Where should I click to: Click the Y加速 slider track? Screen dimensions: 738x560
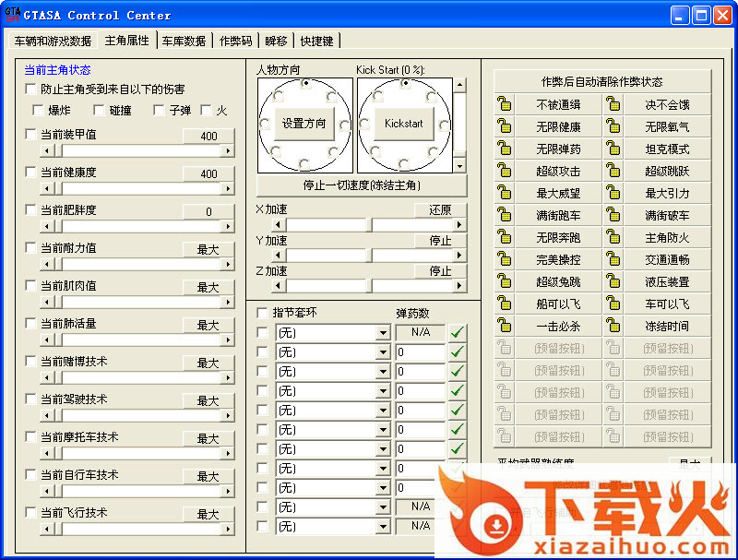point(368,256)
